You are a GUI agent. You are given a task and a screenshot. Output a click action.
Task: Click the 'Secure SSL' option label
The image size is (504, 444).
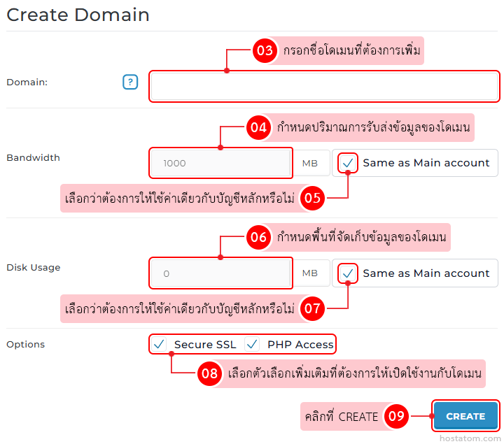pyautogui.click(x=205, y=345)
